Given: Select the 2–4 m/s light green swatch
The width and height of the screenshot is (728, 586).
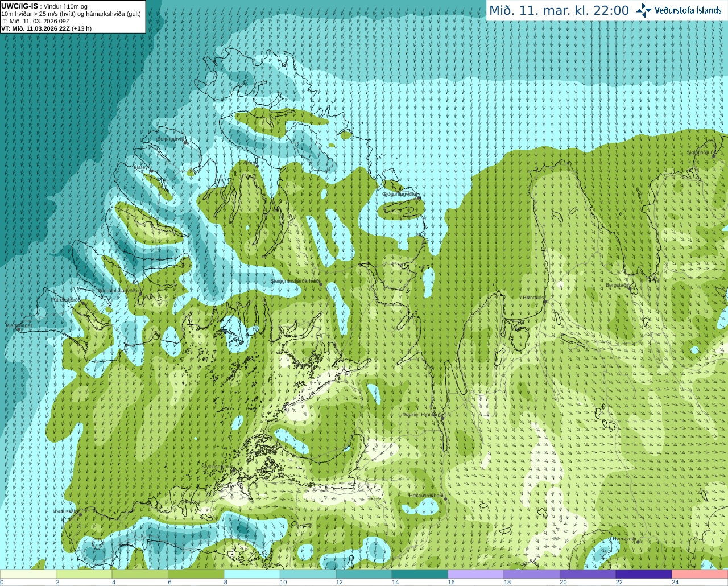Looking at the screenshot, I should click(x=84, y=574).
